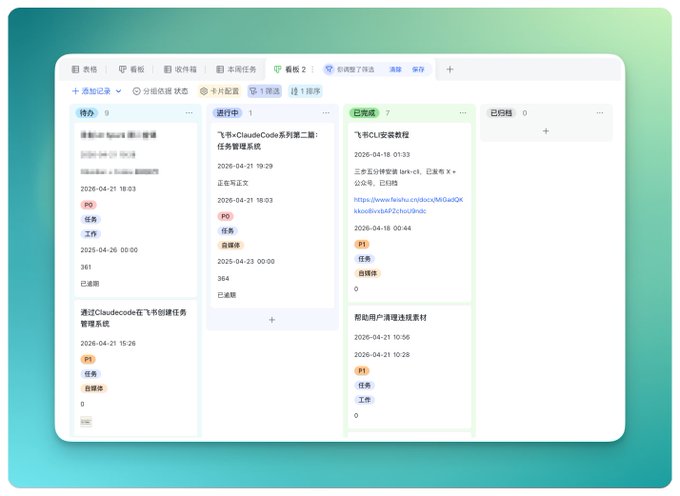Click the 2025-04-26 00:00 due date
This screenshot has height=496, width=680.
[109, 250]
